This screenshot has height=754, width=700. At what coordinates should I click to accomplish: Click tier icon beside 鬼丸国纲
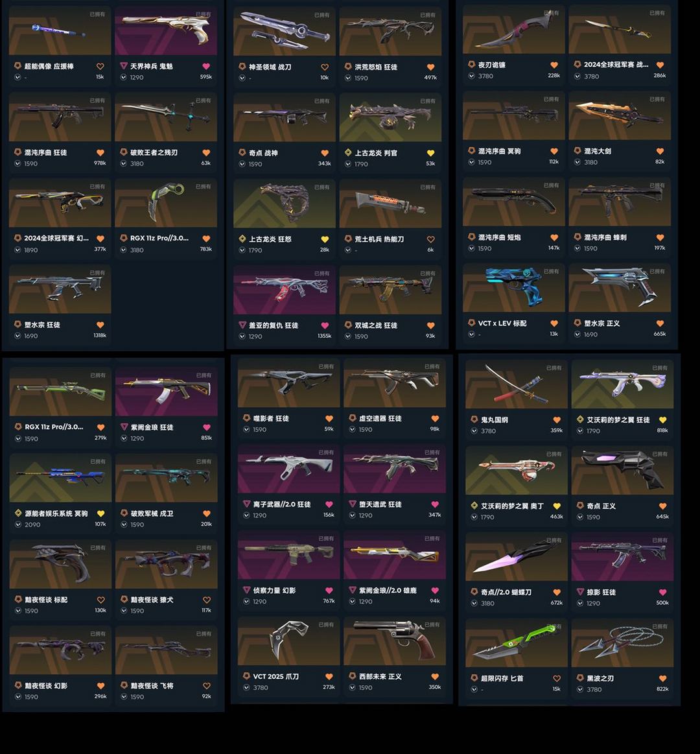tap(474, 419)
